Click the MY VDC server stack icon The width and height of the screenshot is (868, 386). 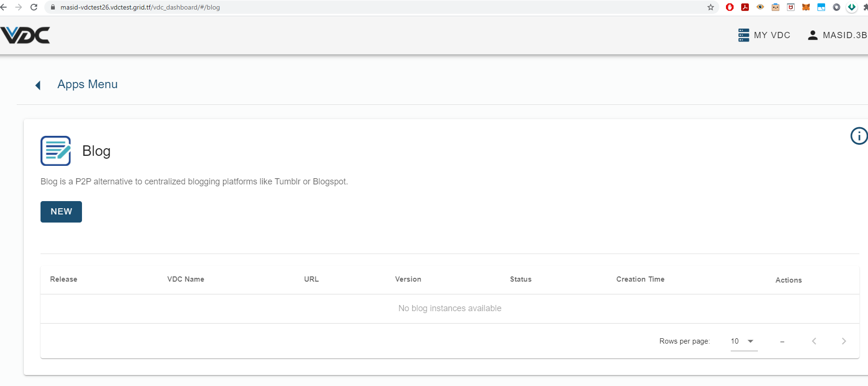pyautogui.click(x=744, y=35)
